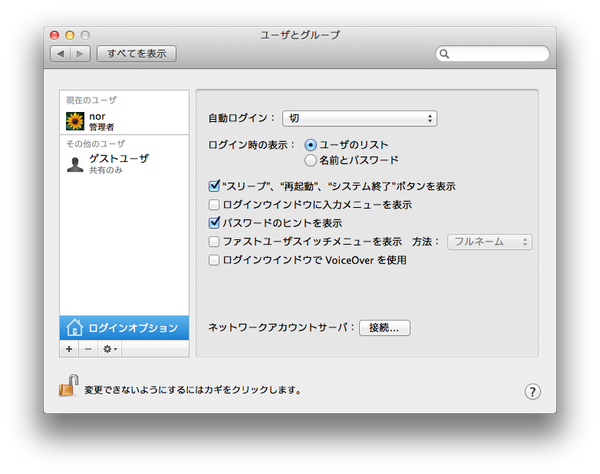Select ログインオプション in sidebar
600x474 pixels.
(124, 328)
